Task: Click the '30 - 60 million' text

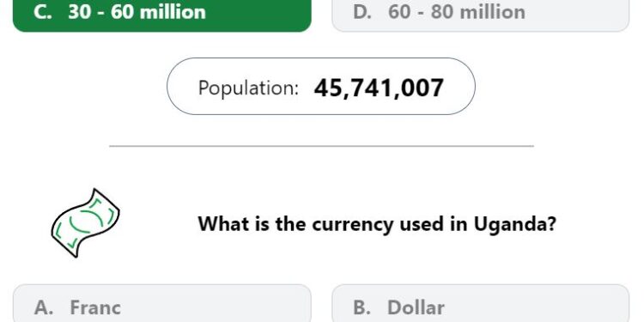Action: click(137, 12)
